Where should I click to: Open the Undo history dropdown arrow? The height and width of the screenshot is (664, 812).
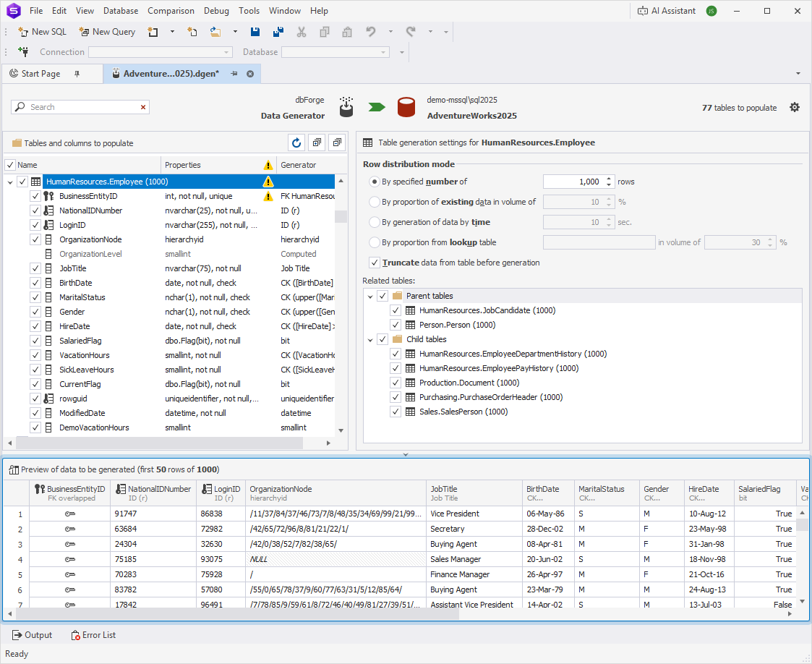(x=390, y=32)
